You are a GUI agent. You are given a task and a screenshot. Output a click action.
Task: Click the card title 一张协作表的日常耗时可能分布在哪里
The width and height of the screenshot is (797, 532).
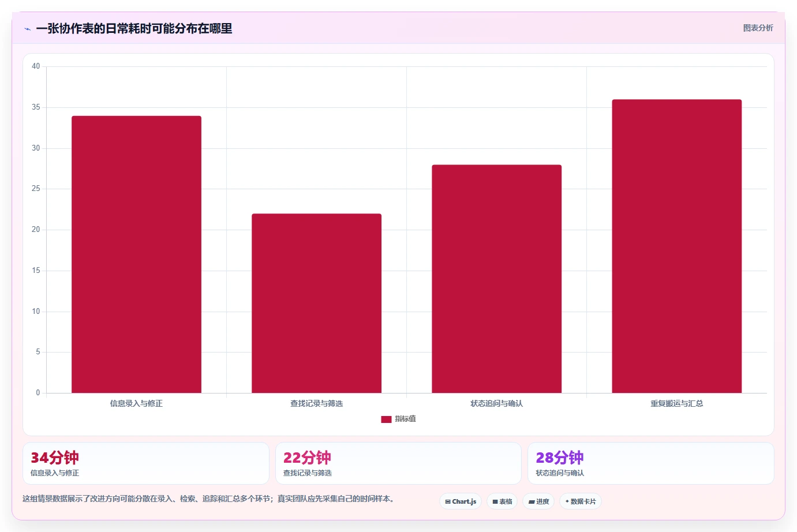[134, 28]
